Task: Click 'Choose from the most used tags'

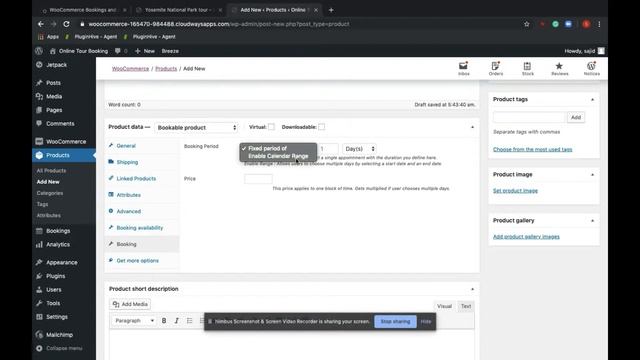Action: (532, 149)
